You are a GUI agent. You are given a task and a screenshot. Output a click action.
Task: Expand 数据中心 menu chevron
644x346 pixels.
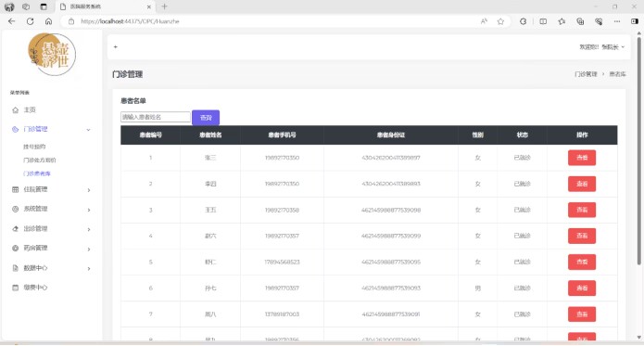[89, 268]
